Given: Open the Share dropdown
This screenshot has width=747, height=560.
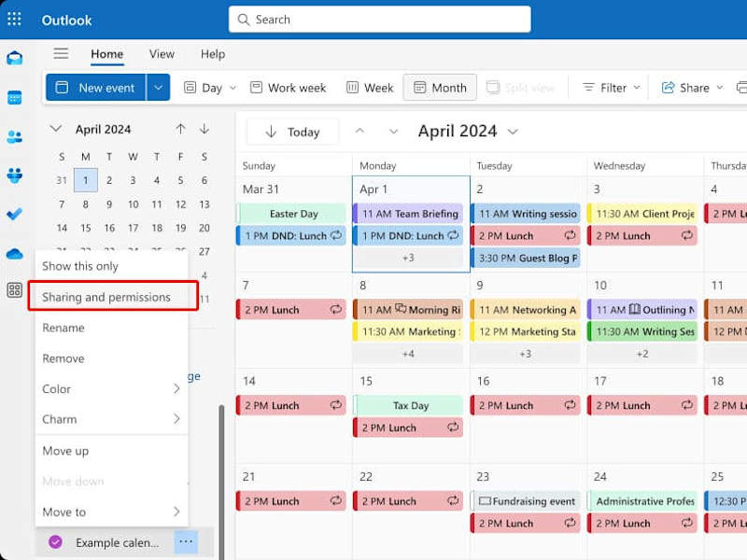Looking at the screenshot, I should [x=693, y=88].
